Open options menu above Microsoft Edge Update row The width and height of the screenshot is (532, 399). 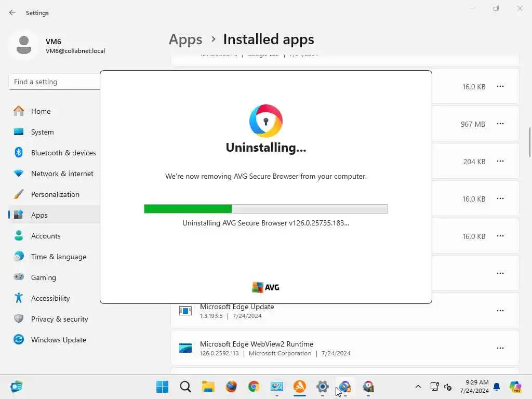click(x=500, y=273)
